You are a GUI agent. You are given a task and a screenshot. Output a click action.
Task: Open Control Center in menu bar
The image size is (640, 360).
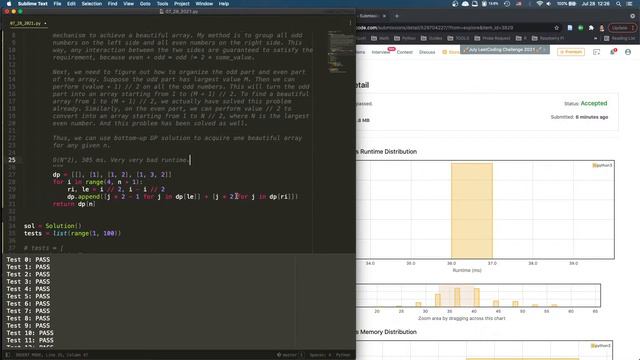(629, 4)
